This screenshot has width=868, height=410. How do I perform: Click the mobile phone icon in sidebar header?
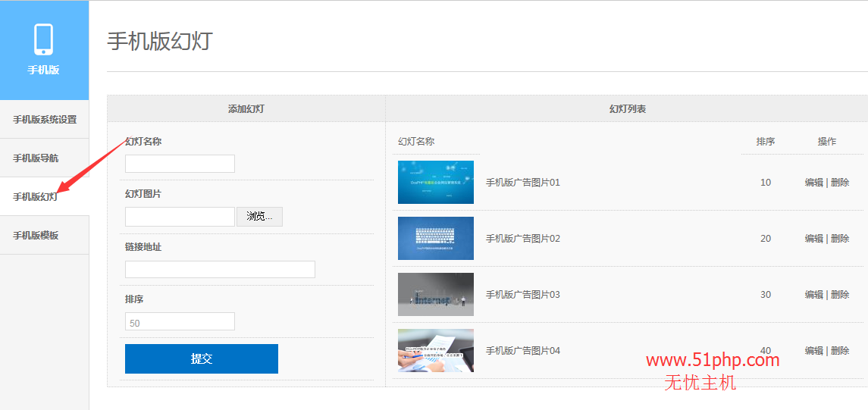coord(43,39)
